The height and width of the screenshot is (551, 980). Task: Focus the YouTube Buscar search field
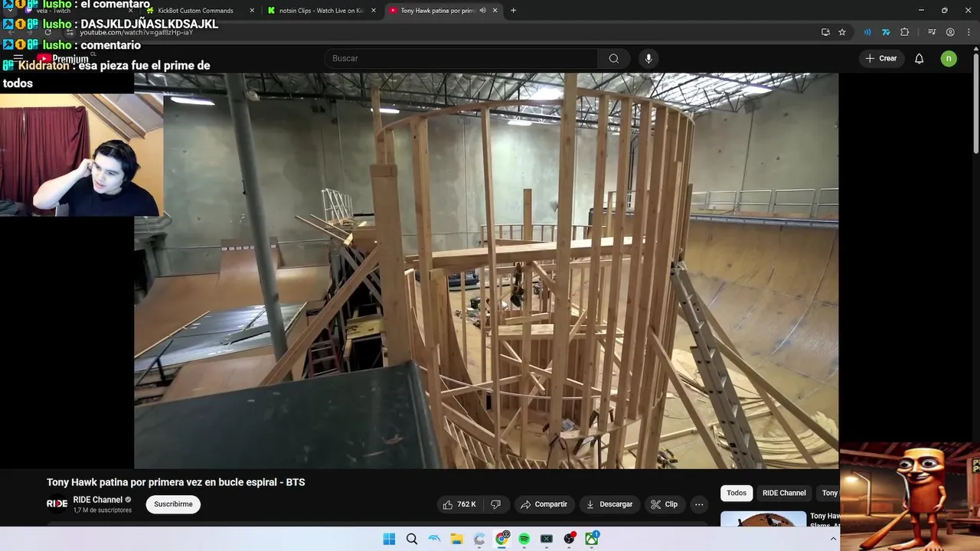pos(462,58)
